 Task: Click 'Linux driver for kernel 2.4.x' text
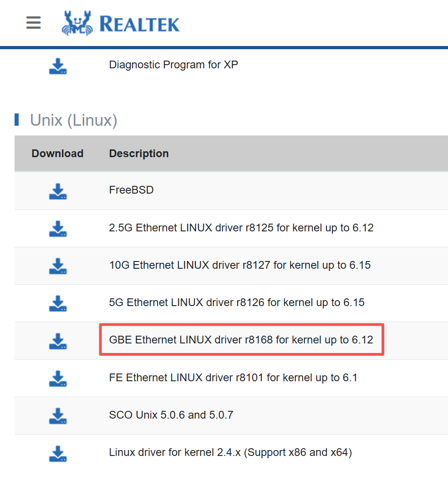click(x=175, y=453)
